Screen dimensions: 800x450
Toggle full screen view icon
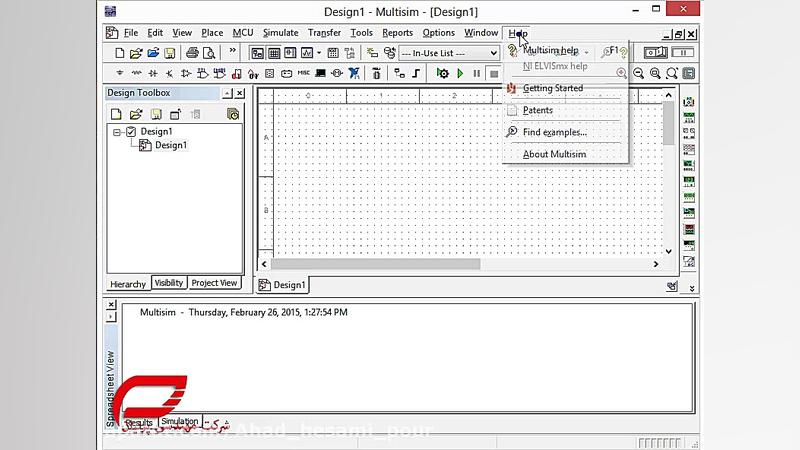[689, 73]
